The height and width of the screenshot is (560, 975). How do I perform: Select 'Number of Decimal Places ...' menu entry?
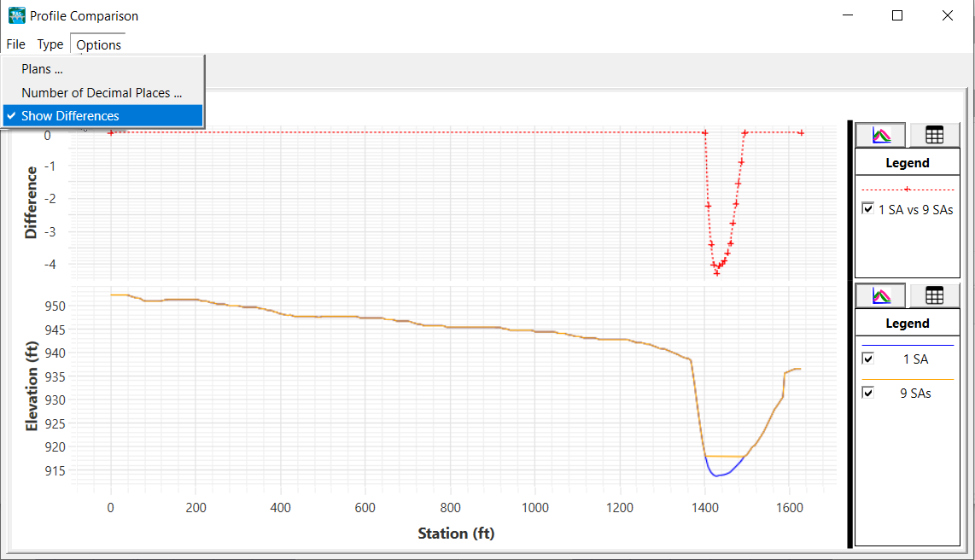click(102, 92)
